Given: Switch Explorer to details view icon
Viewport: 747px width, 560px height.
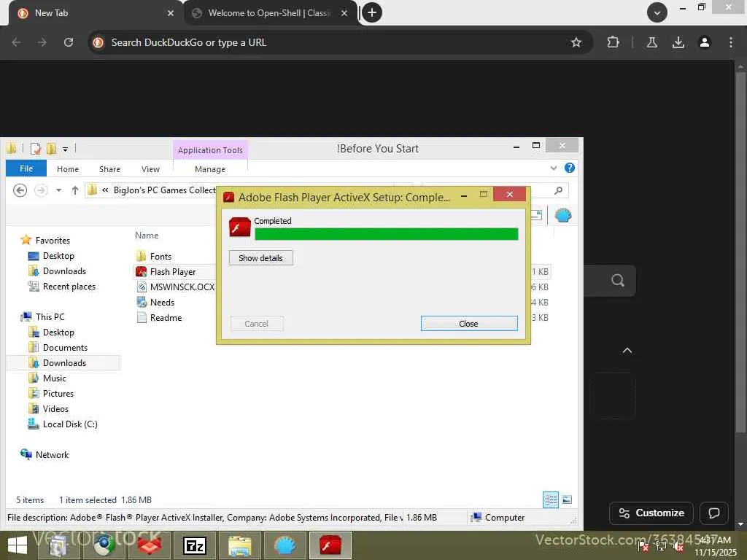Looking at the screenshot, I should click(551, 499).
